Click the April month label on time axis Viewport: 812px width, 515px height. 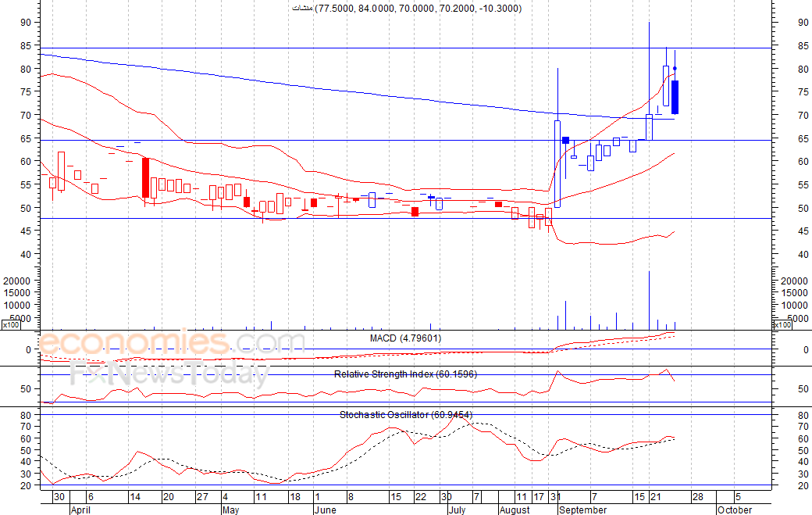(x=80, y=510)
